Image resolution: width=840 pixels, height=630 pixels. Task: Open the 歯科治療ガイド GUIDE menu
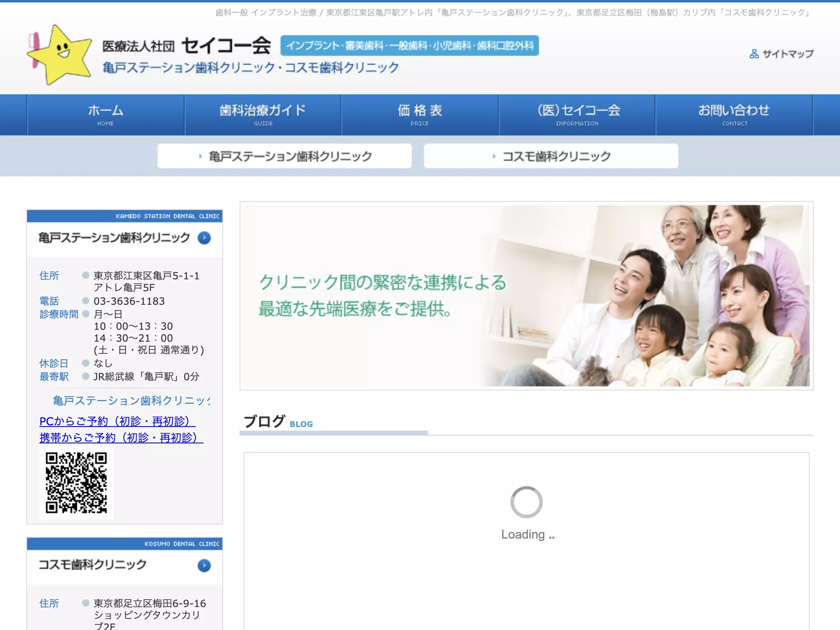263,115
